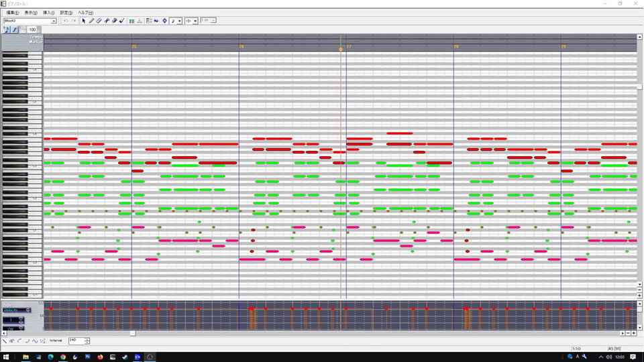Open the 編集(E) menu

coord(12,13)
